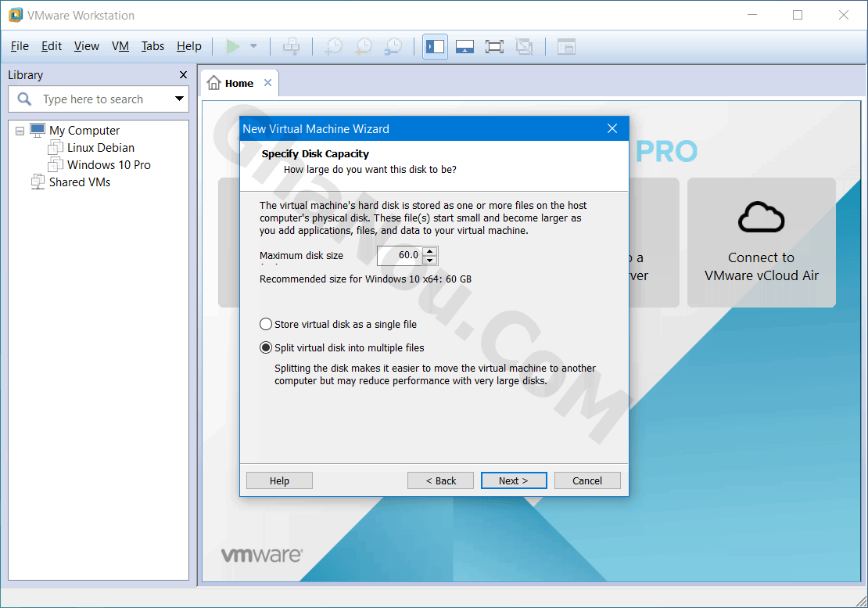Click the cloud icon on Home
The image size is (868, 608).
[x=761, y=217]
